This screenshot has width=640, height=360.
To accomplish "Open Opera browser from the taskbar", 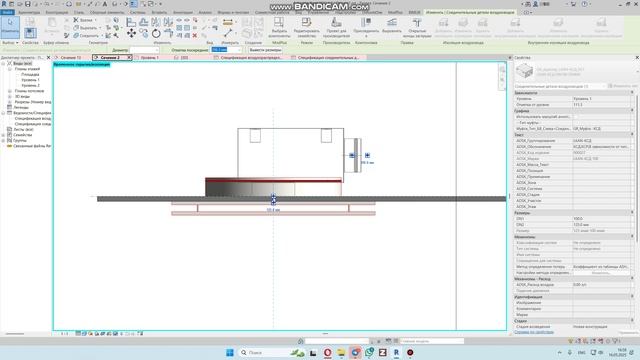I will tap(327, 352).
